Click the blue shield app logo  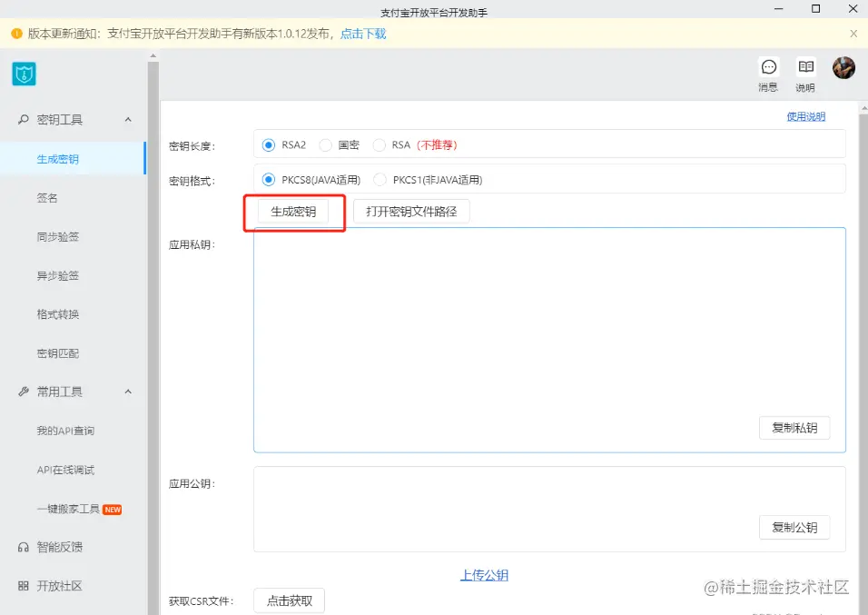[x=24, y=74]
